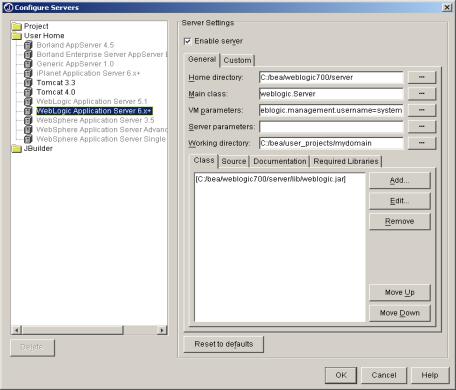This screenshot has width=456, height=390.
Task: Select Borland Enterprise Server AppServer entry
Action: [x=101, y=54]
